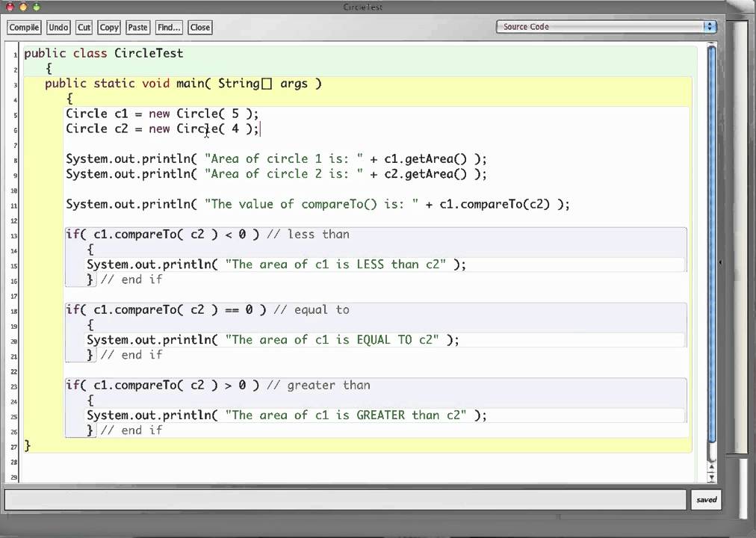Click the Undo button
The width and height of the screenshot is (756, 538).
(58, 28)
